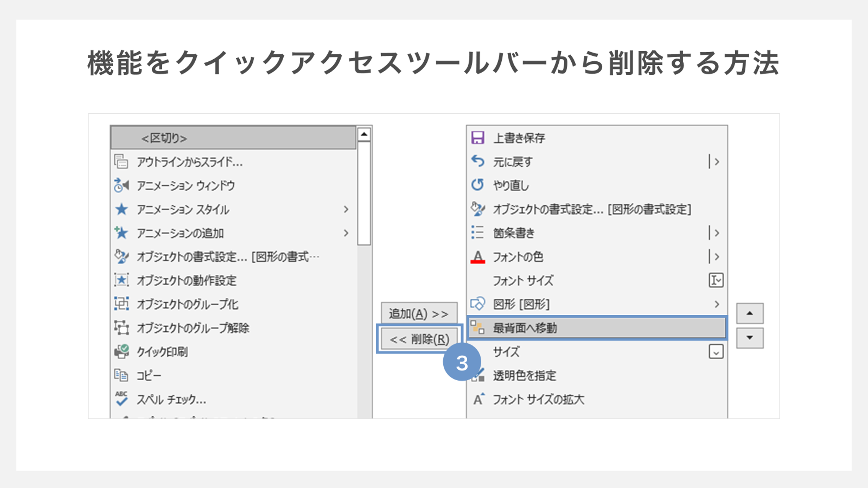Click the copy (コピー) icon
The width and height of the screenshot is (868, 488).
(x=121, y=375)
